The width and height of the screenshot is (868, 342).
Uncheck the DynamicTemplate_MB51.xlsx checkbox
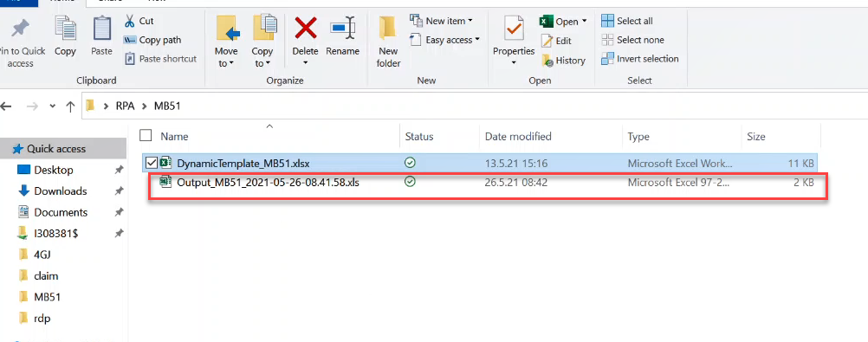pyautogui.click(x=151, y=163)
